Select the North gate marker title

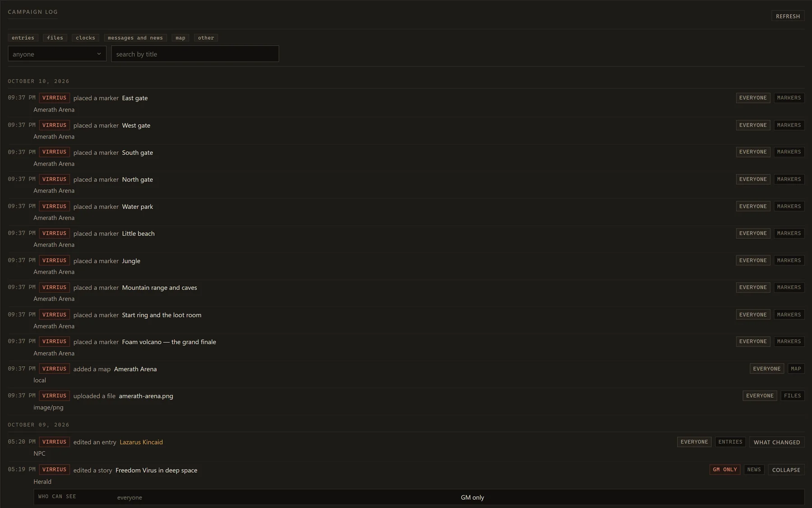(x=138, y=180)
